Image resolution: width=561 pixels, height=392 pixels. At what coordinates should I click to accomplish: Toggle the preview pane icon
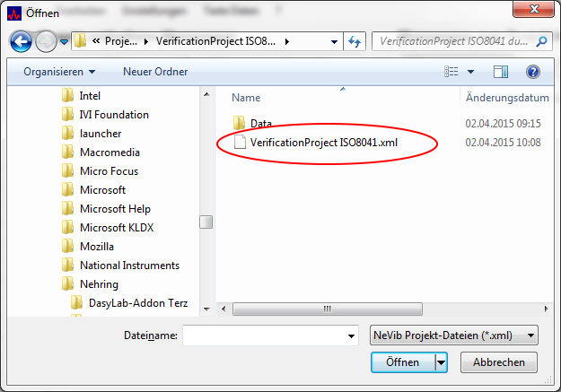501,71
